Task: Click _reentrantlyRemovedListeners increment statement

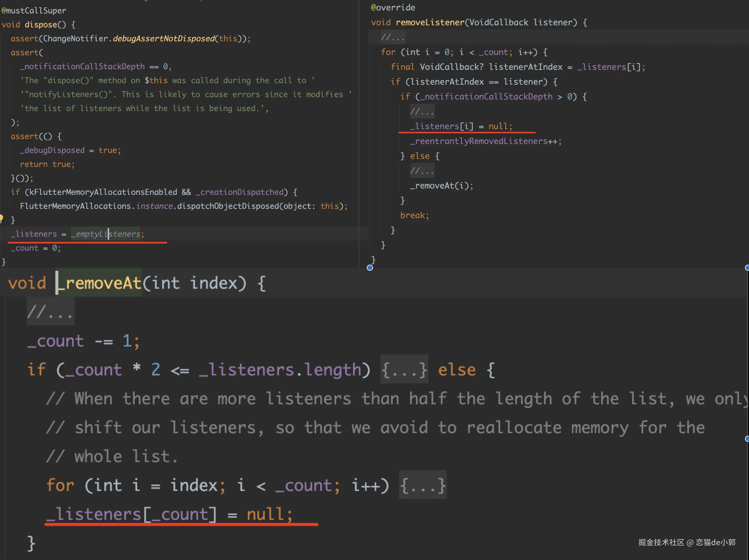Action: 486,141
